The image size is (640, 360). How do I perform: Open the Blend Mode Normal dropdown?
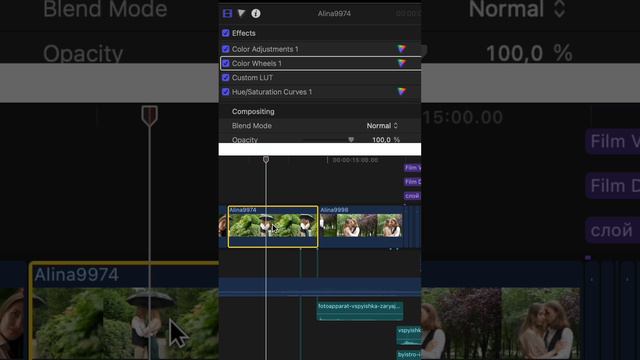click(x=382, y=126)
